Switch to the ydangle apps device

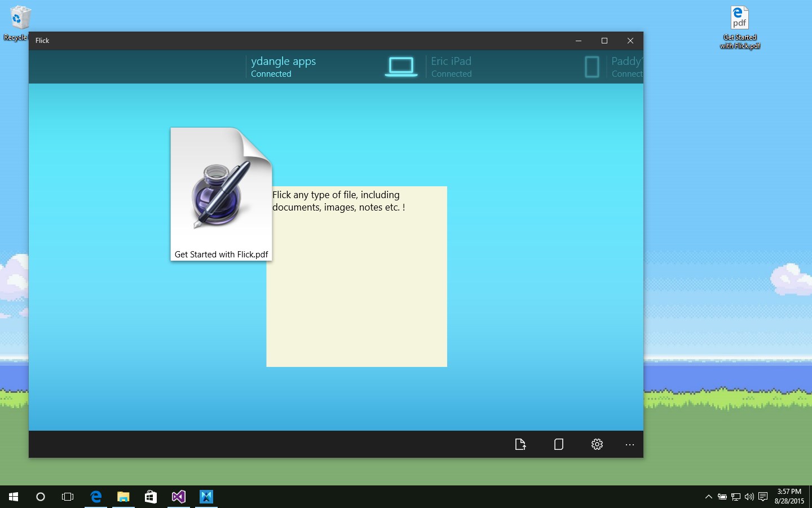[283, 67]
